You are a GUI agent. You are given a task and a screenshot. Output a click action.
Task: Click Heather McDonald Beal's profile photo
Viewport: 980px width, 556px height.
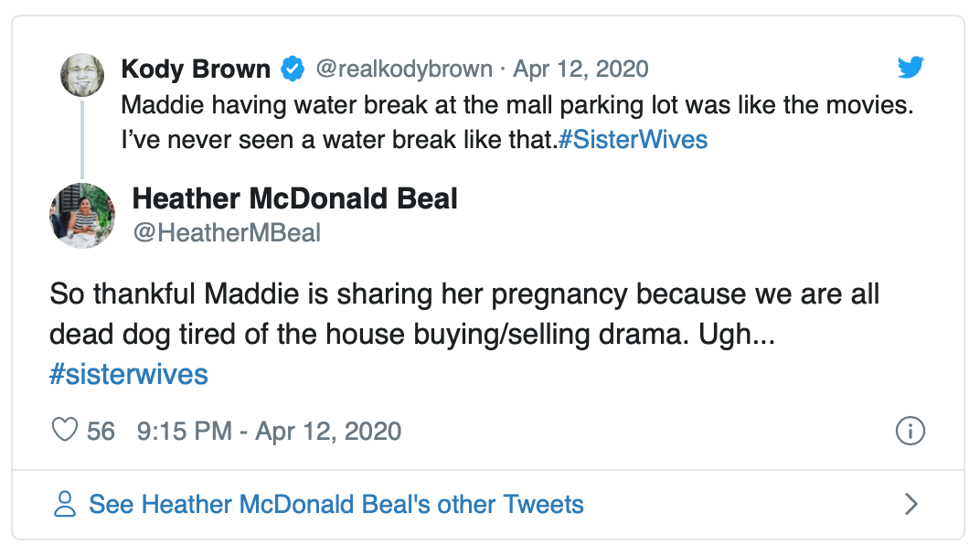(x=81, y=215)
